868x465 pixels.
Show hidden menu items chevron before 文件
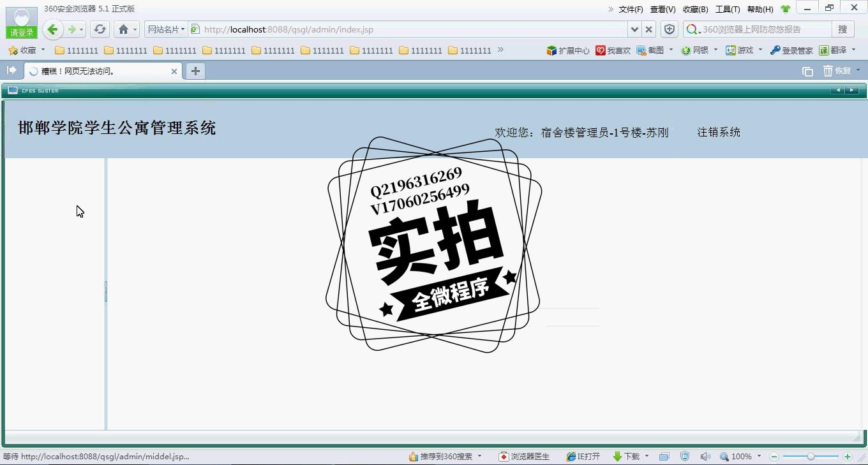[x=611, y=9]
